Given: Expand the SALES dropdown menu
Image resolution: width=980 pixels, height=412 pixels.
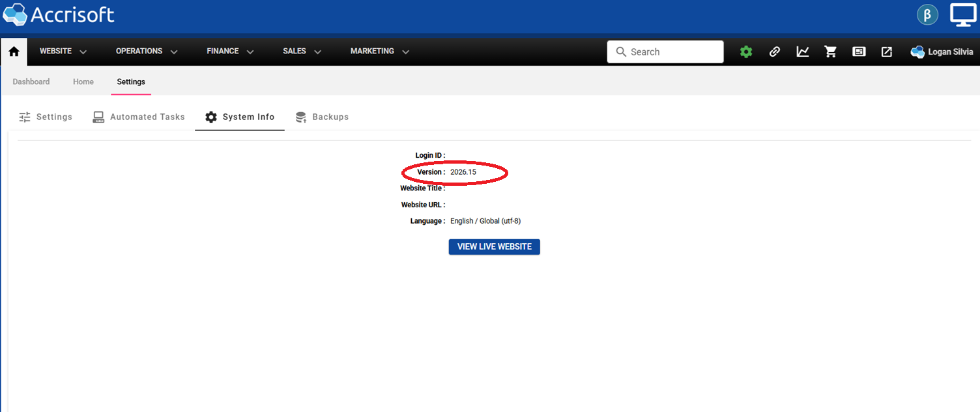Looking at the screenshot, I should (x=302, y=51).
